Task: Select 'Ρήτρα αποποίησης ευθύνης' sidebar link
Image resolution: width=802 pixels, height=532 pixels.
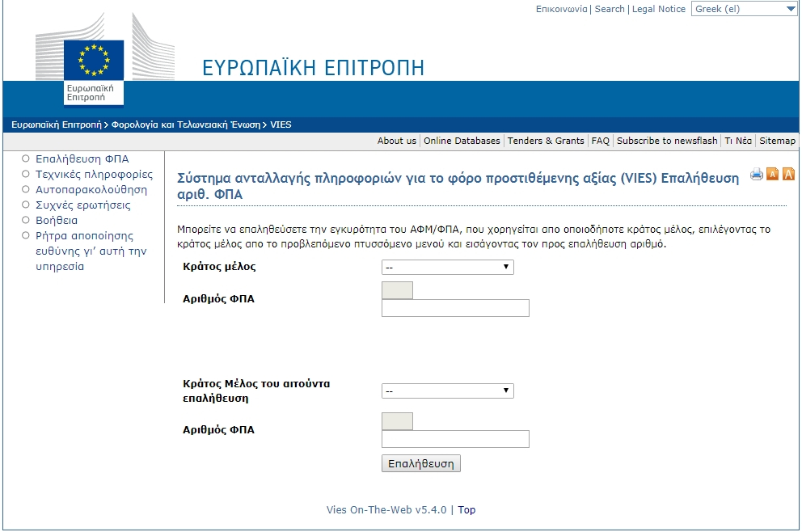Action: [x=91, y=251]
